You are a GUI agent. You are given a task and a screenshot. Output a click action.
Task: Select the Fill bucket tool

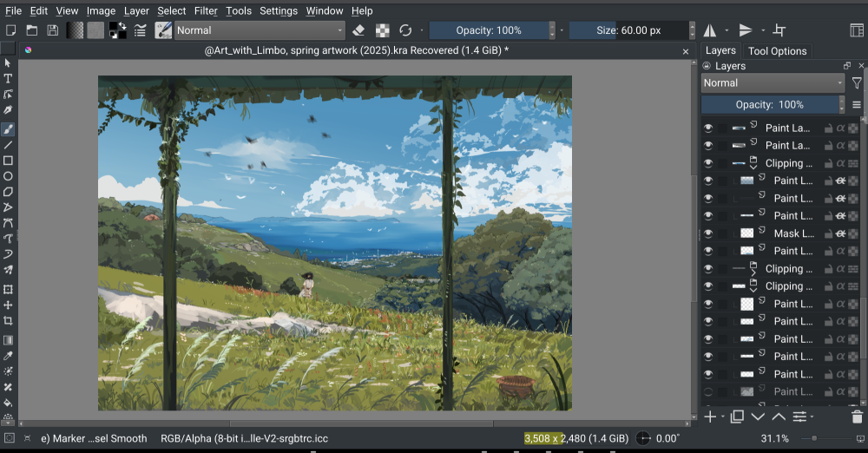tap(8, 403)
